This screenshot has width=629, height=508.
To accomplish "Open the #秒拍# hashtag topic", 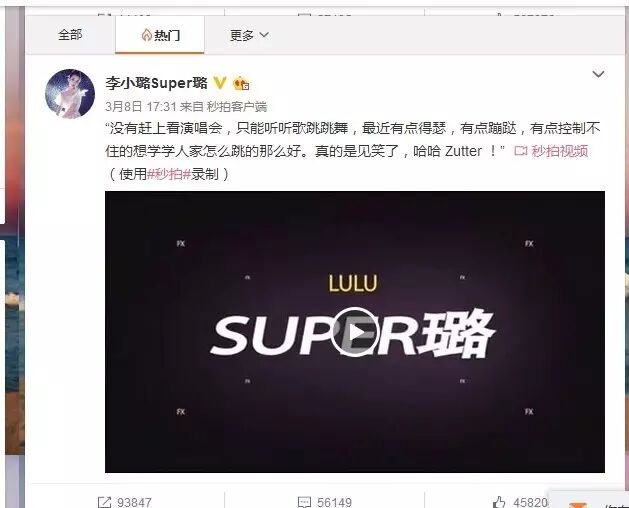I will point(169,174).
